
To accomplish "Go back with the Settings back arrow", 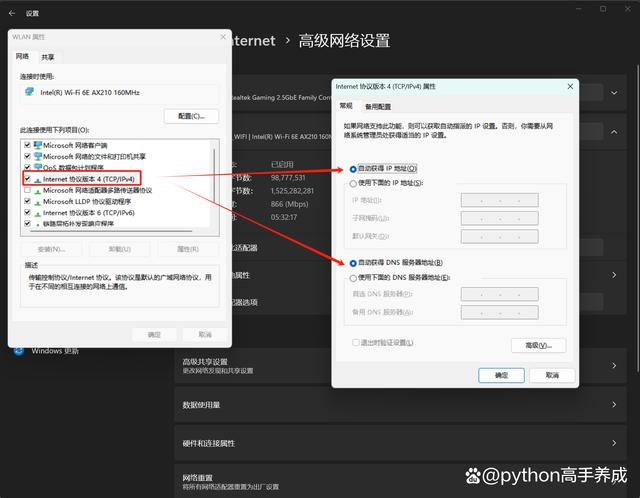I will click(x=12, y=13).
